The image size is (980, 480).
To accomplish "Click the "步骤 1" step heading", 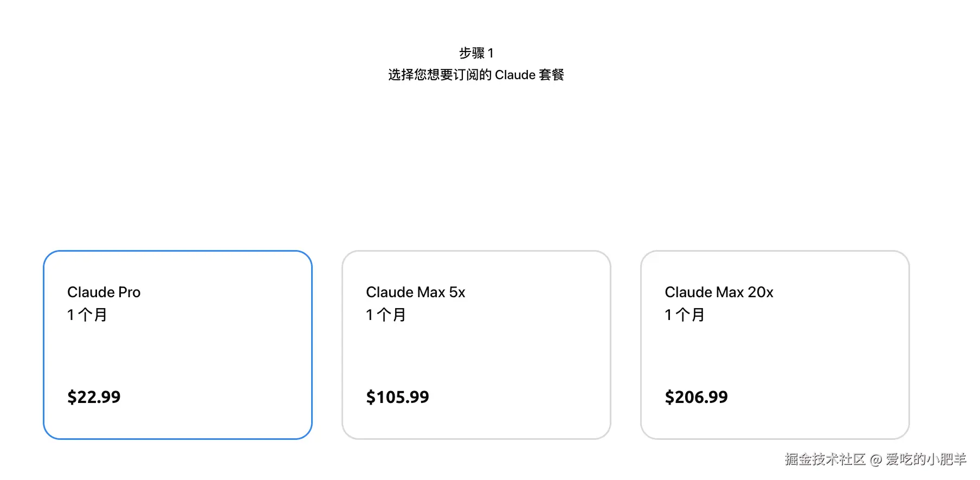I will pos(476,53).
